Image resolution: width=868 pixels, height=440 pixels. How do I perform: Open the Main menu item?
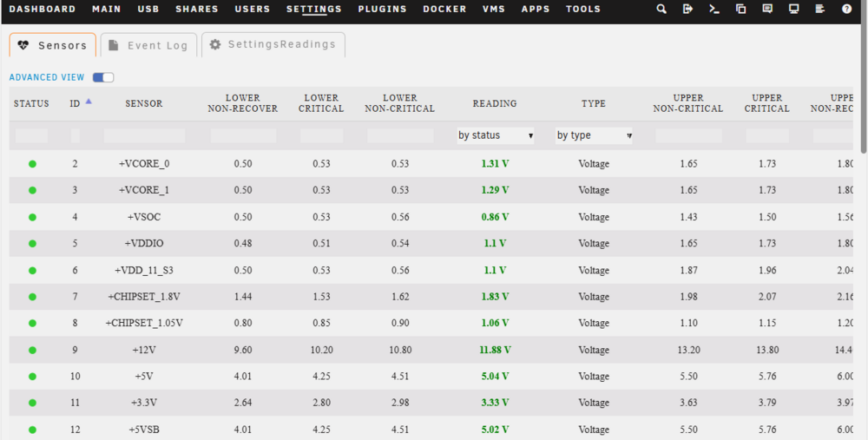pyautogui.click(x=107, y=9)
